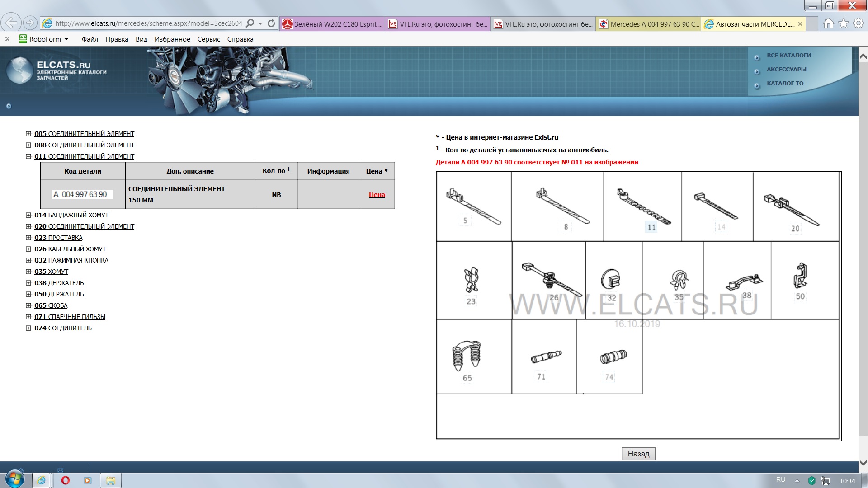Open Favorites star icon
Image resolution: width=868 pixels, height=488 pixels.
point(844,23)
